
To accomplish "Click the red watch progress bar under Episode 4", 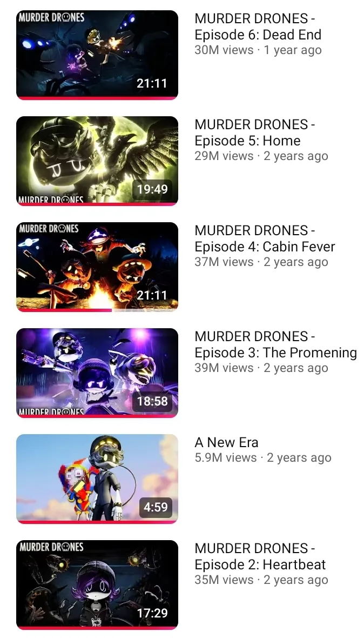I will (x=65, y=310).
